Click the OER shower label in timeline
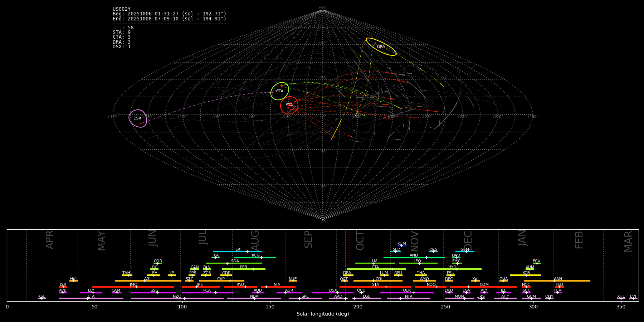 pos(407,291)
